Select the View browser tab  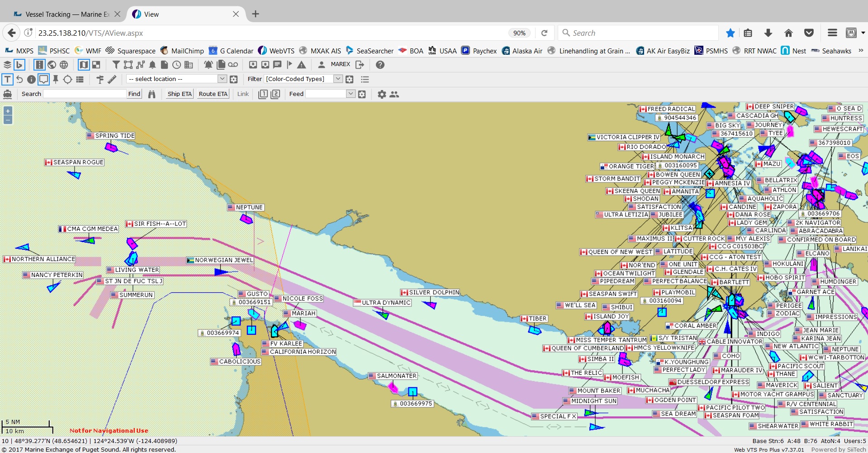185,14
